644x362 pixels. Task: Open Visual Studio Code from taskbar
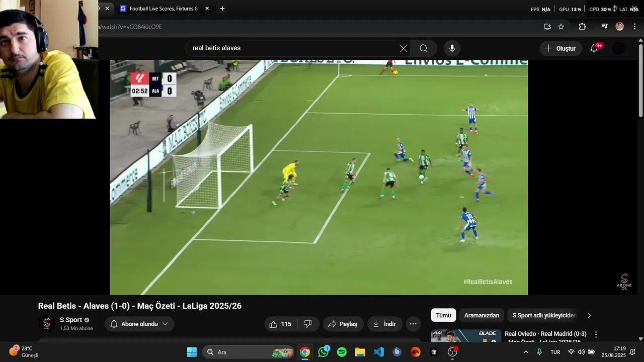[x=378, y=352]
